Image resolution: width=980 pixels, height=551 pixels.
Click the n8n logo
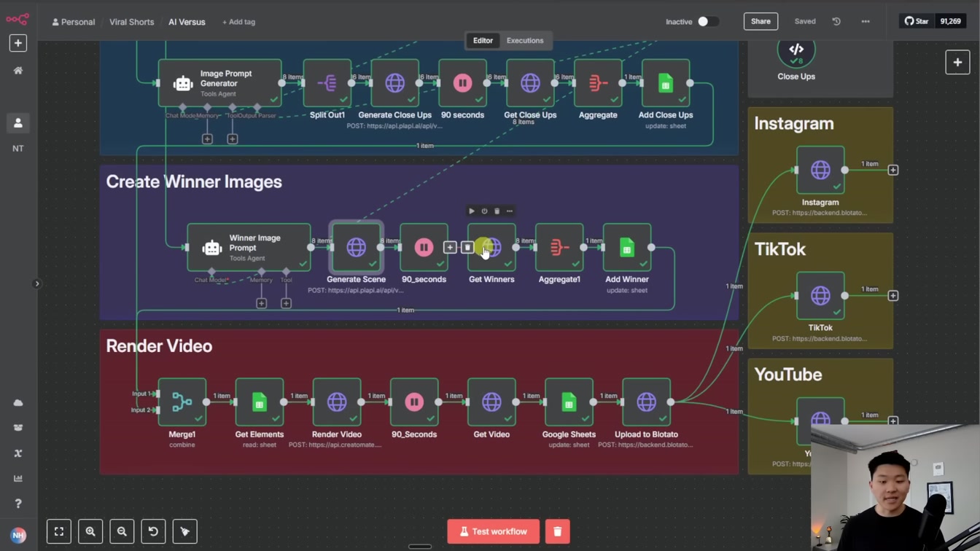pos(17,20)
